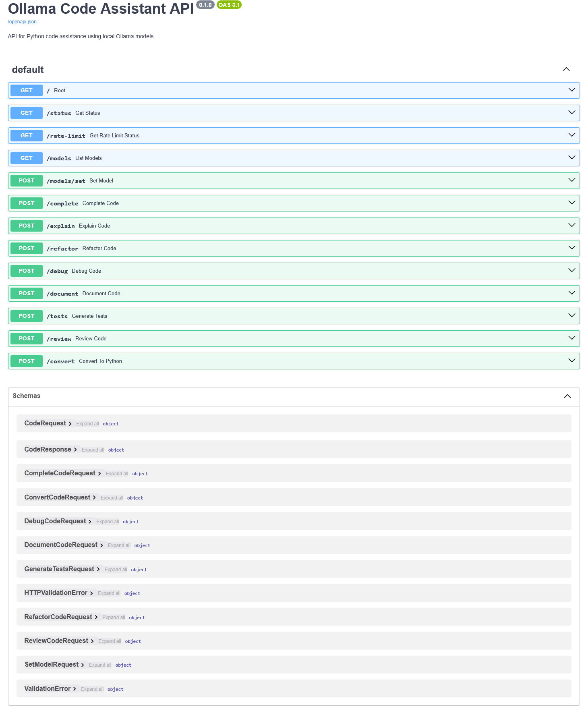Open the /explain endpoint path
The width and height of the screenshot is (588, 715).
pos(60,226)
